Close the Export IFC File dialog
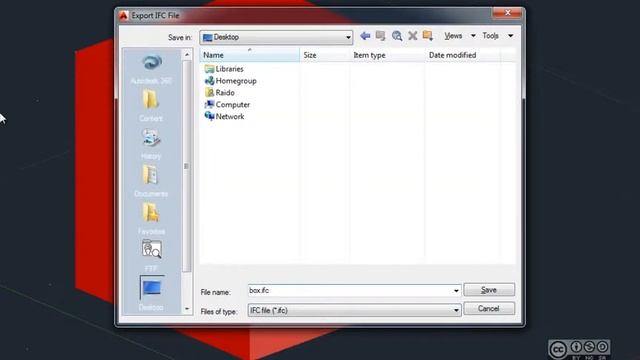Screen dimensions: 640x360 pos(507,13)
